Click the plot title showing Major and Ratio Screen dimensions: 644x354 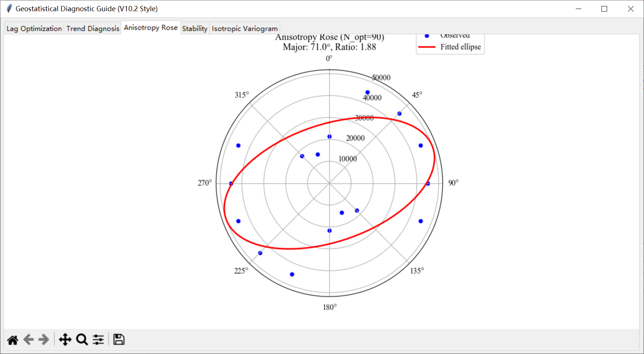click(329, 47)
